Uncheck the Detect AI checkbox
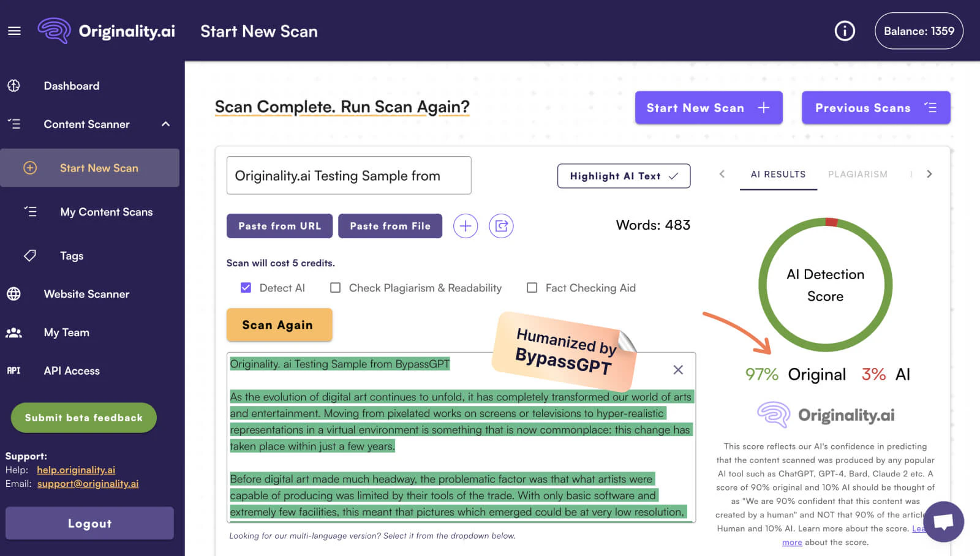 (x=245, y=287)
